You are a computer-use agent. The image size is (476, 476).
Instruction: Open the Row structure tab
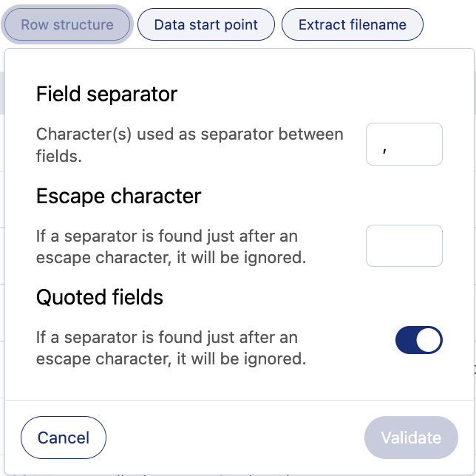pyautogui.click(x=67, y=24)
